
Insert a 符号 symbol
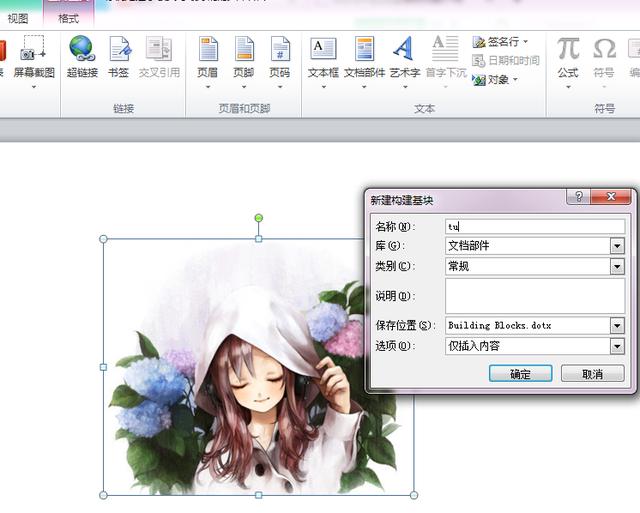click(604, 61)
